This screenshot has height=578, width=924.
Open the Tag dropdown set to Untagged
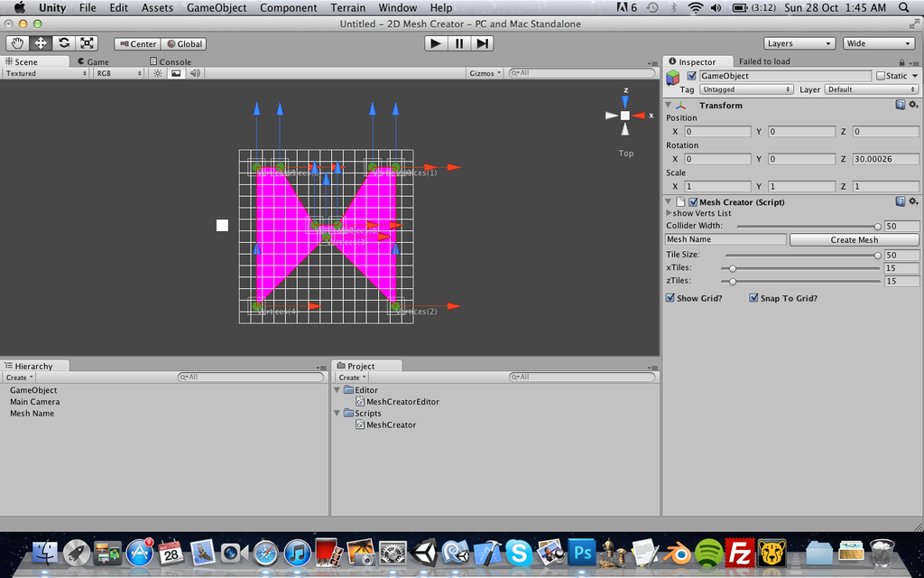746,89
